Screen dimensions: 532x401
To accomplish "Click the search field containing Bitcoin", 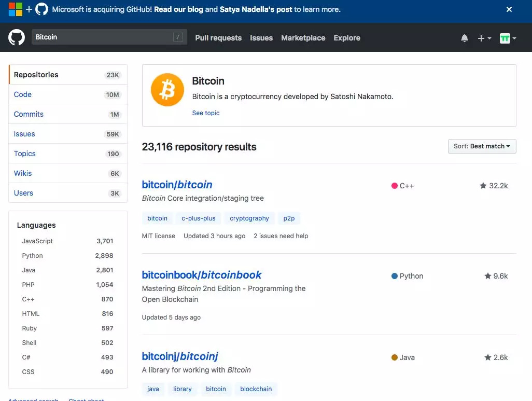I will pos(109,37).
